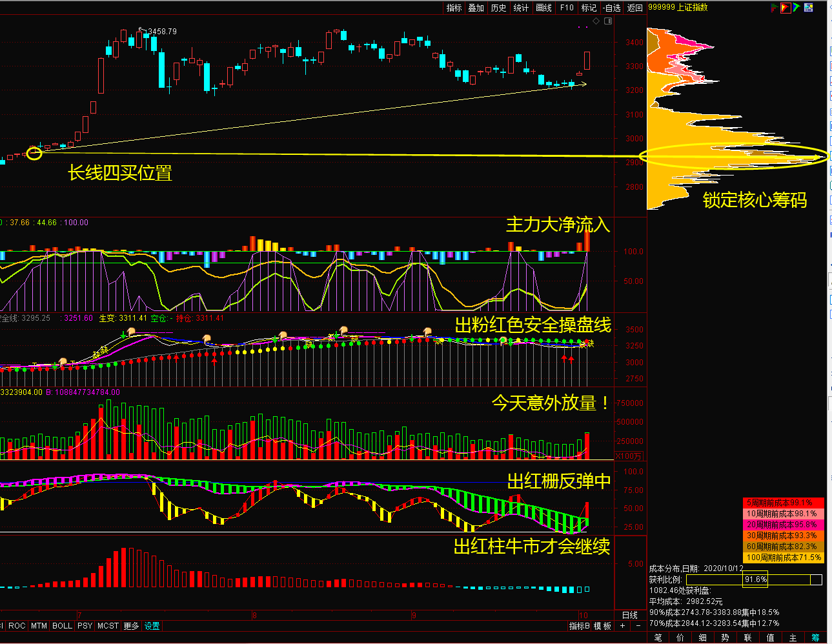Click the green bars chip distribution icon
This screenshot has height=644, width=832.
pyautogui.click(x=774, y=8)
